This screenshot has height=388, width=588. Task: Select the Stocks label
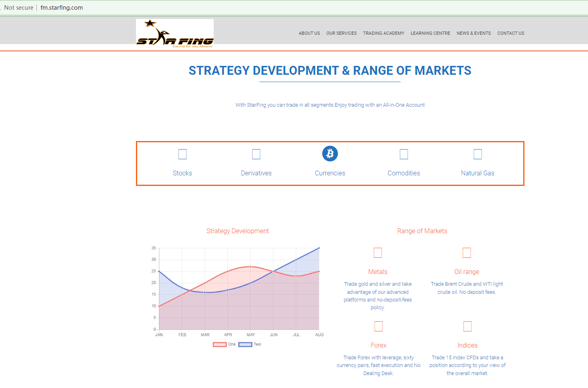pos(183,173)
